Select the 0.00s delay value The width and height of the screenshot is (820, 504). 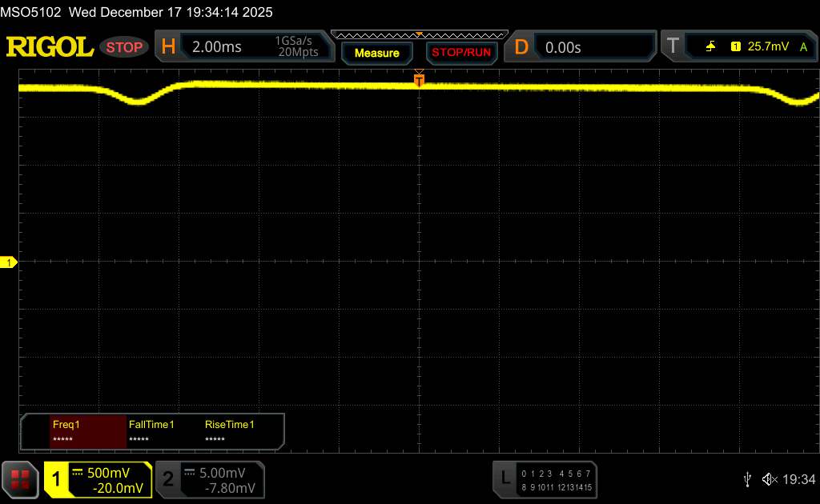[x=563, y=47]
